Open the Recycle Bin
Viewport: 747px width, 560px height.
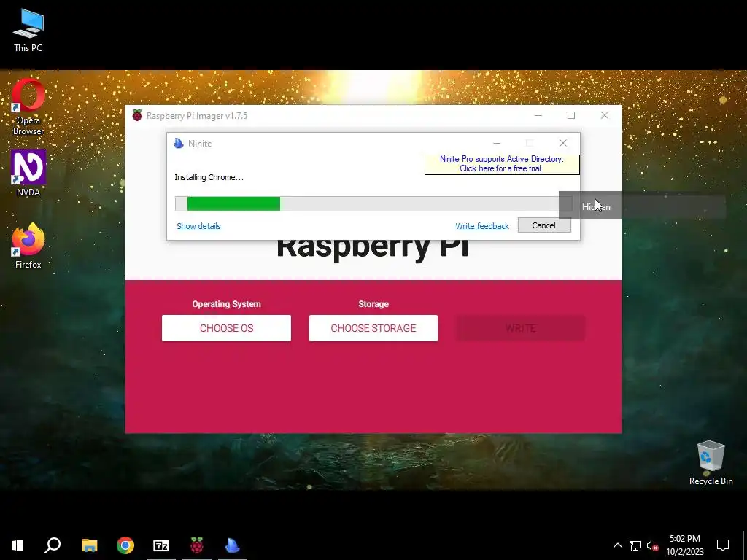pyautogui.click(x=711, y=463)
